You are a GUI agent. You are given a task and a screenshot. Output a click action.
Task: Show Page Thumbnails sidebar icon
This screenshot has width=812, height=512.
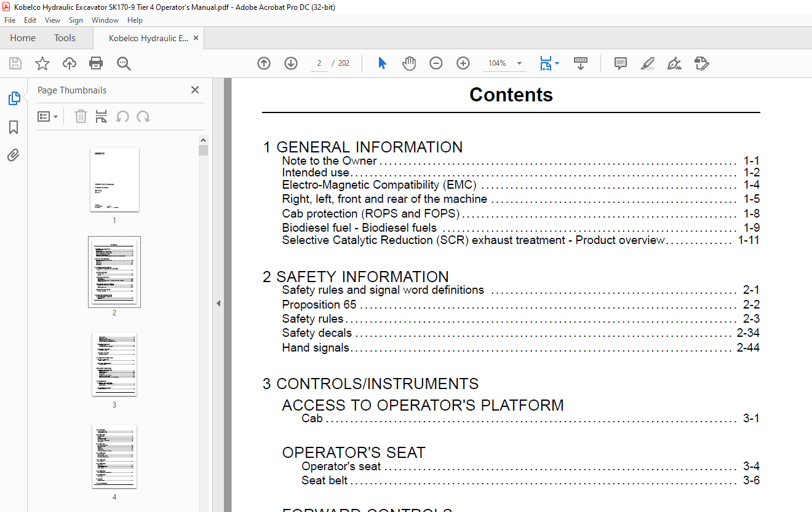pyautogui.click(x=14, y=98)
